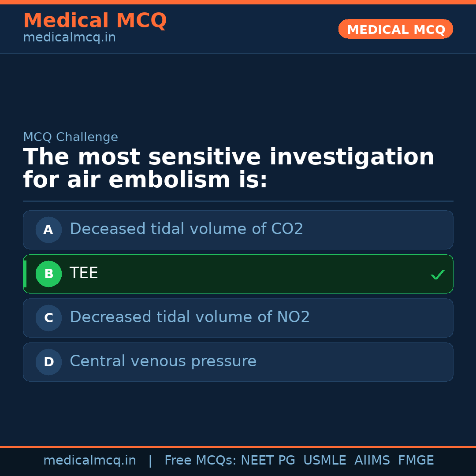
Task: Visit medicalmcq.in link under the header
Action: [x=69, y=37]
